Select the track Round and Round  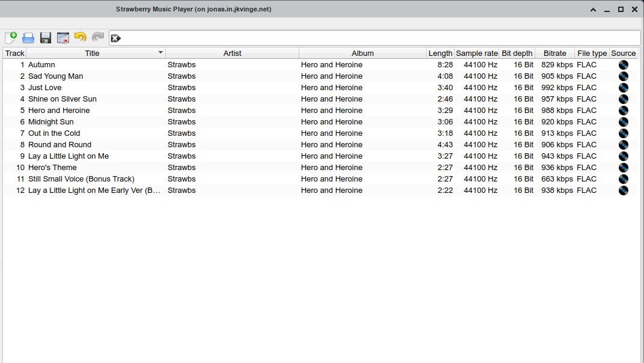[x=59, y=145]
